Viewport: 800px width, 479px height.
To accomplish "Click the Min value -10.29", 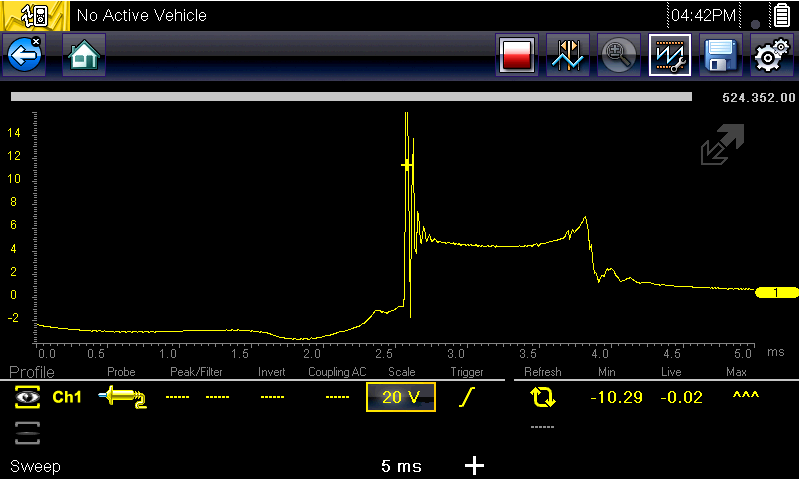I will pyautogui.click(x=616, y=397).
